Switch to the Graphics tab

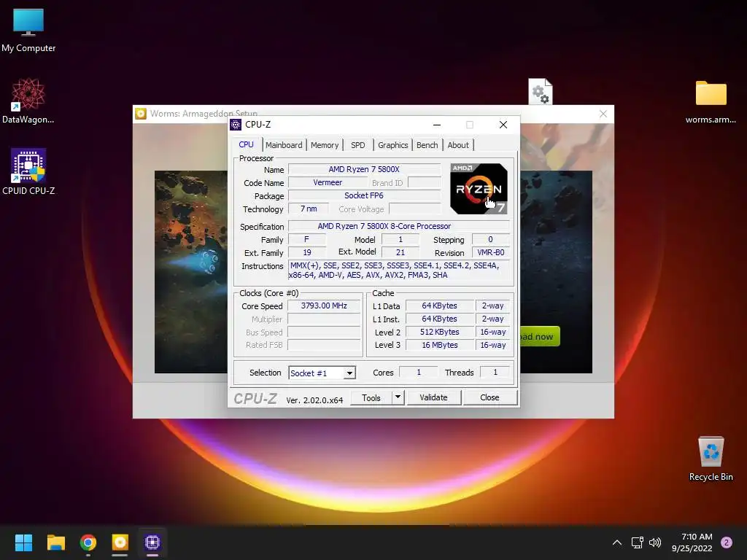tap(393, 145)
